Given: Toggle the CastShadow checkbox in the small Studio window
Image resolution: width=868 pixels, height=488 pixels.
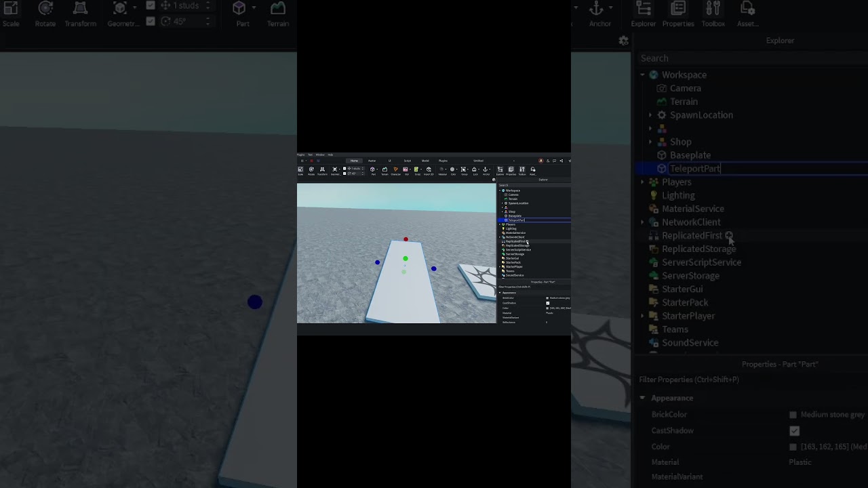Looking at the screenshot, I should pyautogui.click(x=548, y=303).
